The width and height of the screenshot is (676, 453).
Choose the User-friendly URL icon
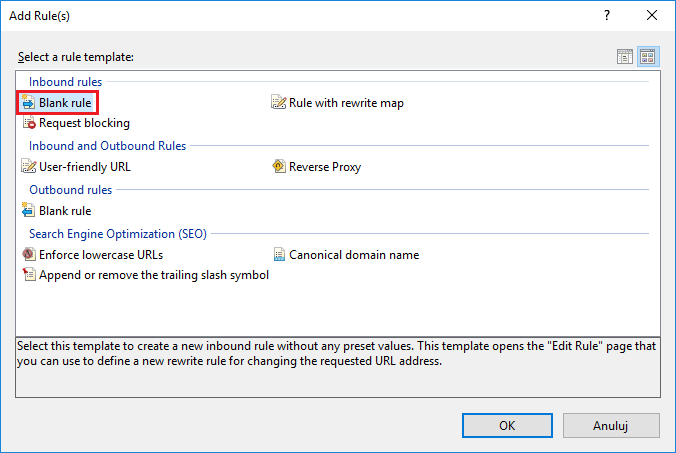[x=29, y=167]
